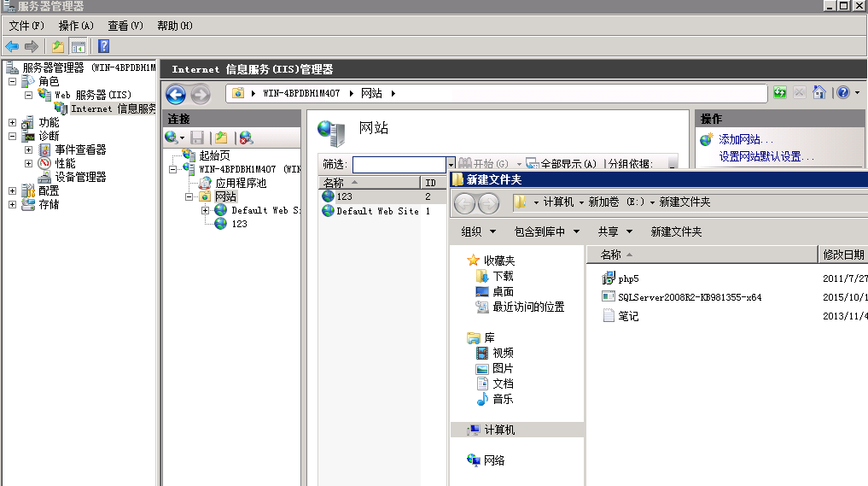Click the IIS help icon beside the home icon

point(843,92)
